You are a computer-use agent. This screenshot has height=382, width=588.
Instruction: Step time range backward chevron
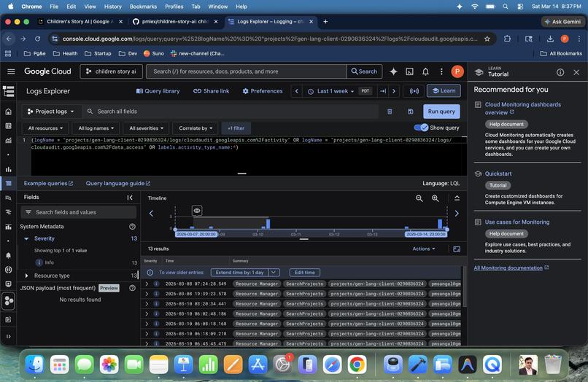[x=297, y=91]
